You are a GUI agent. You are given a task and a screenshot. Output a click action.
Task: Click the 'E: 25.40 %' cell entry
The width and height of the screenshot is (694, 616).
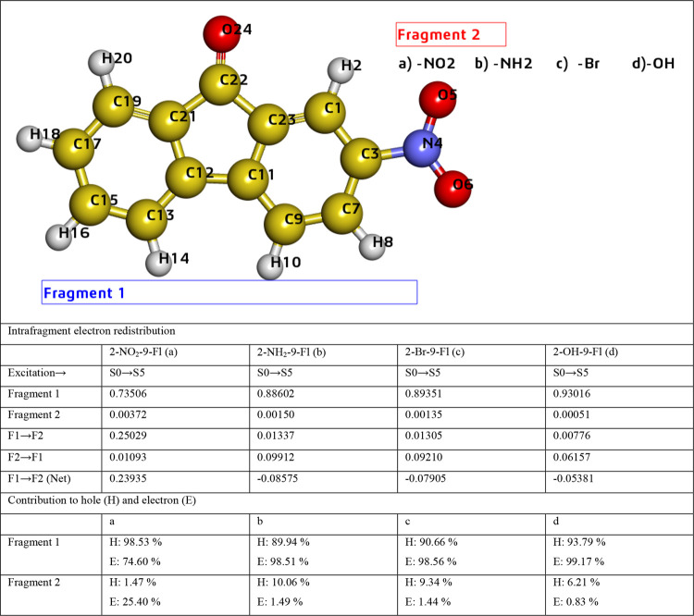click(x=135, y=602)
